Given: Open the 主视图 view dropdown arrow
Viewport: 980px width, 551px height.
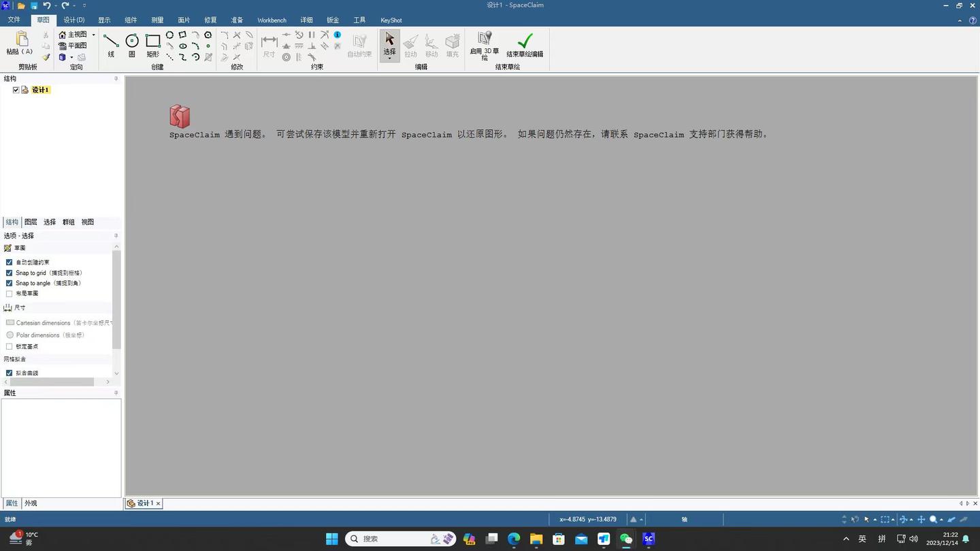Looking at the screenshot, I should coord(93,34).
